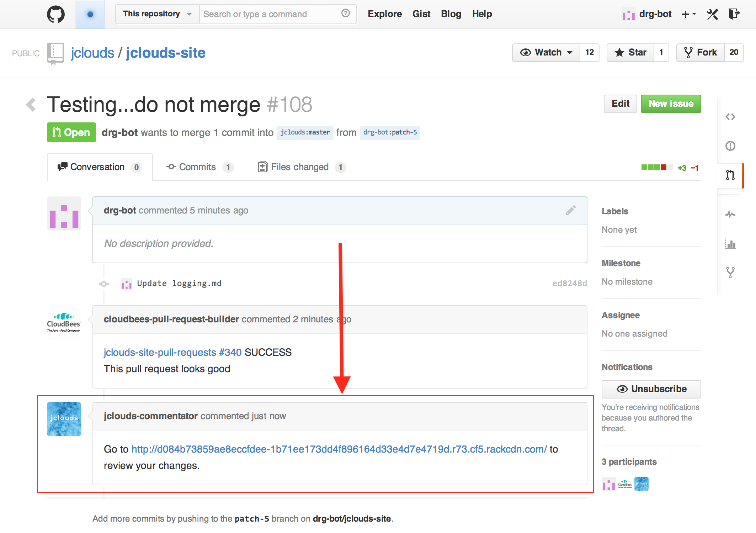The width and height of the screenshot is (756, 533).
Task: Star the jclouds-site repository
Action: point(630,53)
